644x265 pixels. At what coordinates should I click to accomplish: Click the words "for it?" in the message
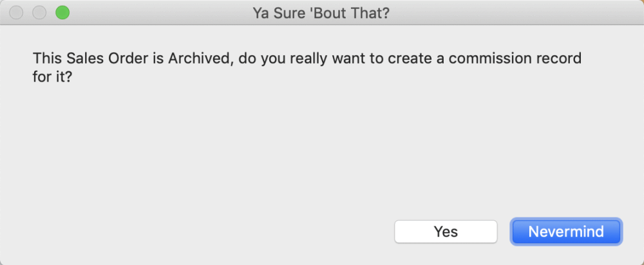point(51,77)
